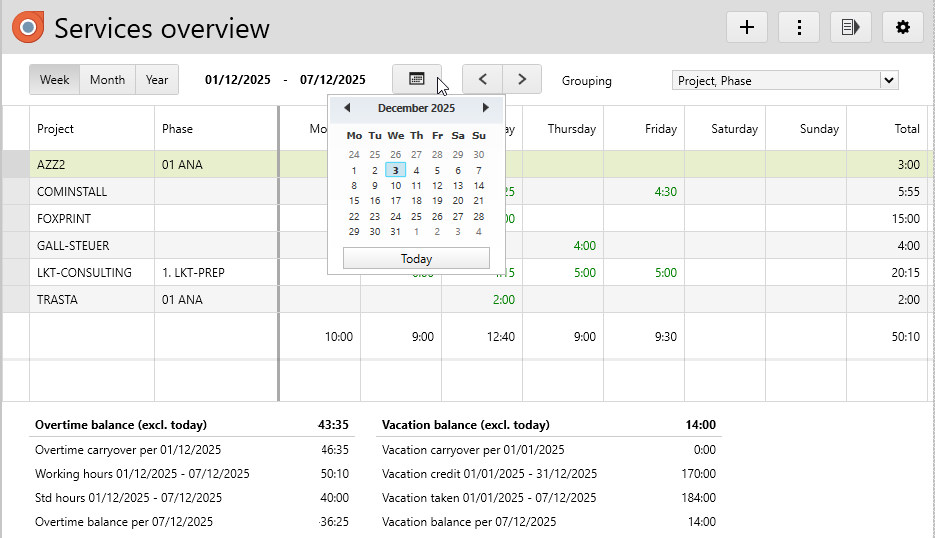Show previous month in calendar popup
This screenshot has height=538, width=935.
[x=347, y=108]
